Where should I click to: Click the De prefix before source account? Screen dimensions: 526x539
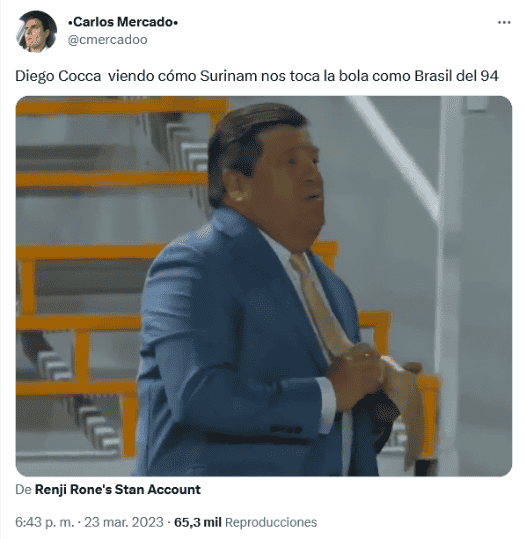coord(24,490)
